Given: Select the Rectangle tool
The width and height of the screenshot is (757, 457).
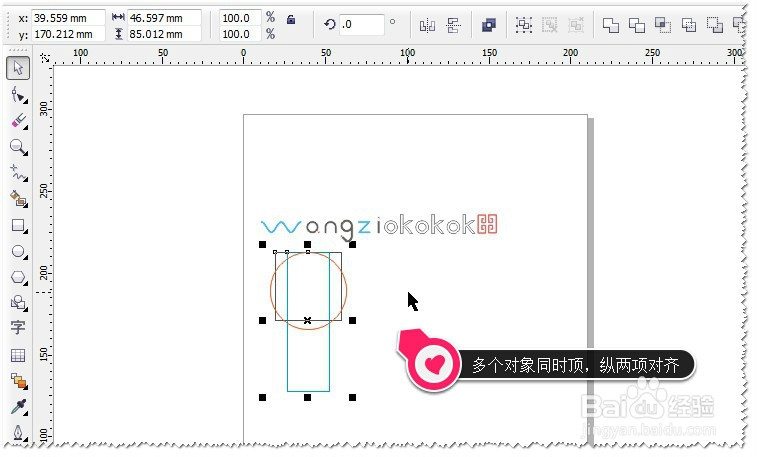Looking at the screenshot, I should (x=18, y=225).
